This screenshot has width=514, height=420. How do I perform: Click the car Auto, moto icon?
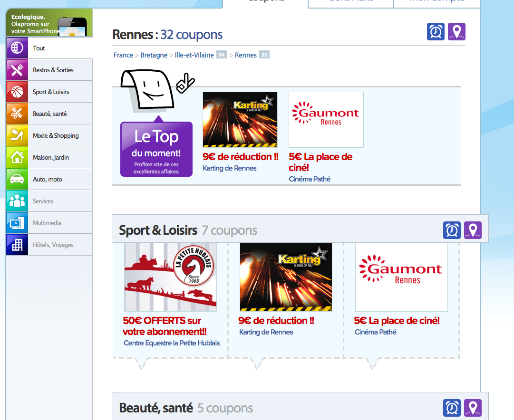pos(17,179)
